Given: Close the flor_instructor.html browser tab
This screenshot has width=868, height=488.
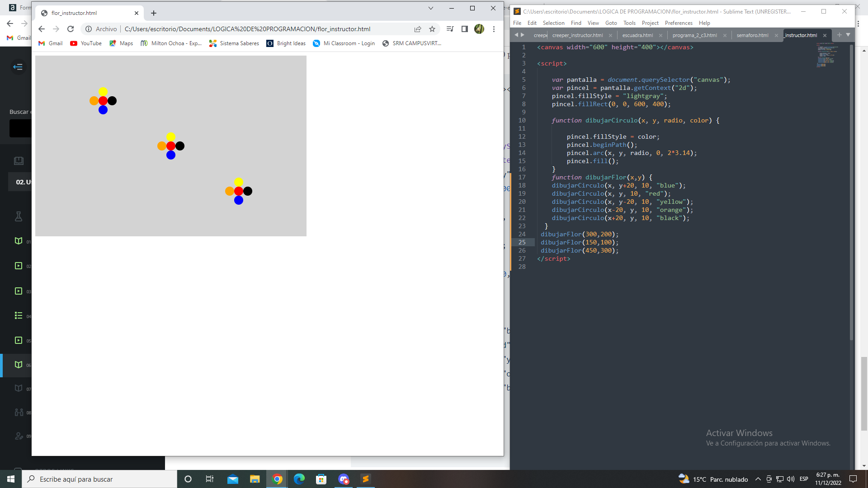Looking at the screenshot, I should (137, 13).
